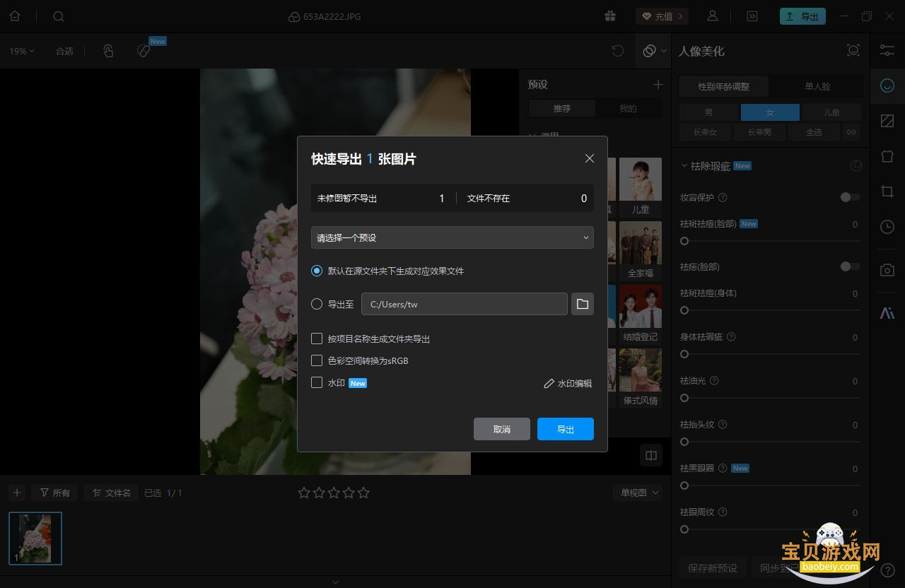Viewport: 905px width, 588px height.
Task: Open the search magnifier icon
Action: point(59,16)
